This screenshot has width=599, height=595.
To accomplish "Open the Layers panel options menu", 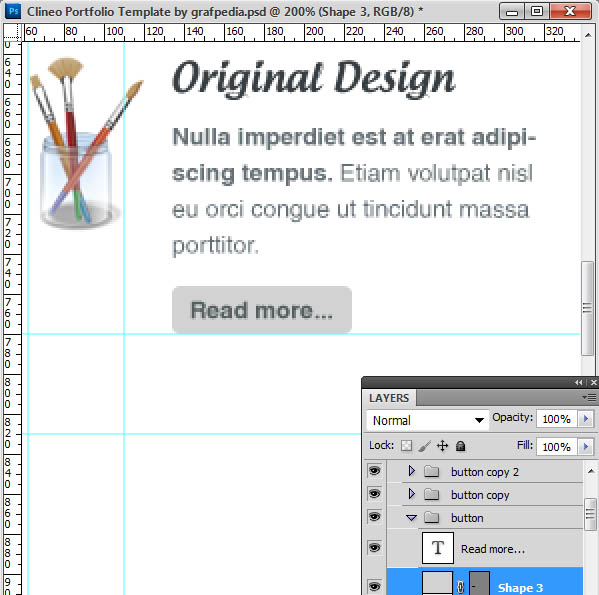I will click(x=589, y=398).
